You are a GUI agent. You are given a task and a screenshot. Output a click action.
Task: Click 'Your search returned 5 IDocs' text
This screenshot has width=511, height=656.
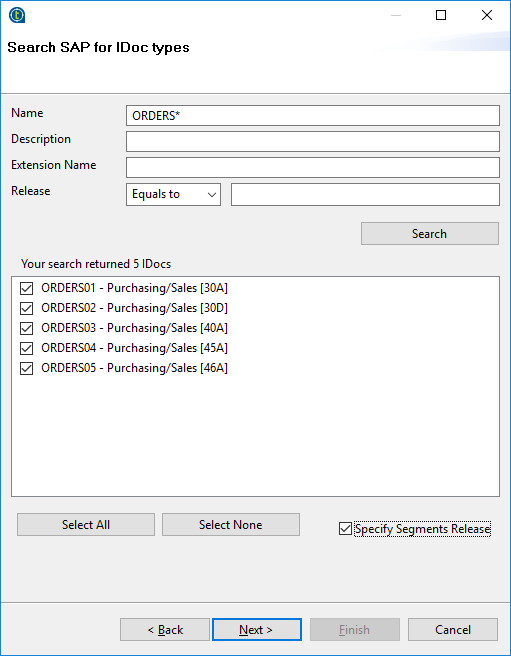pos(96,264)
